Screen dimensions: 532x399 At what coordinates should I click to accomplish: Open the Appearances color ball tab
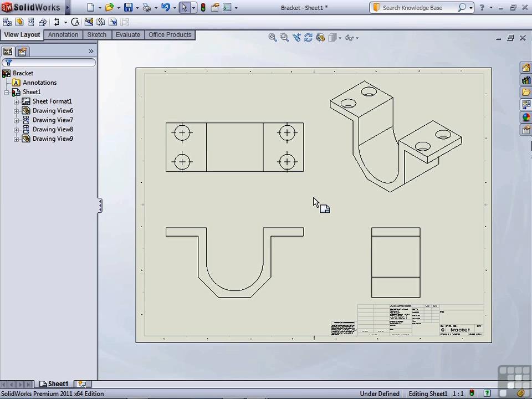526,117
